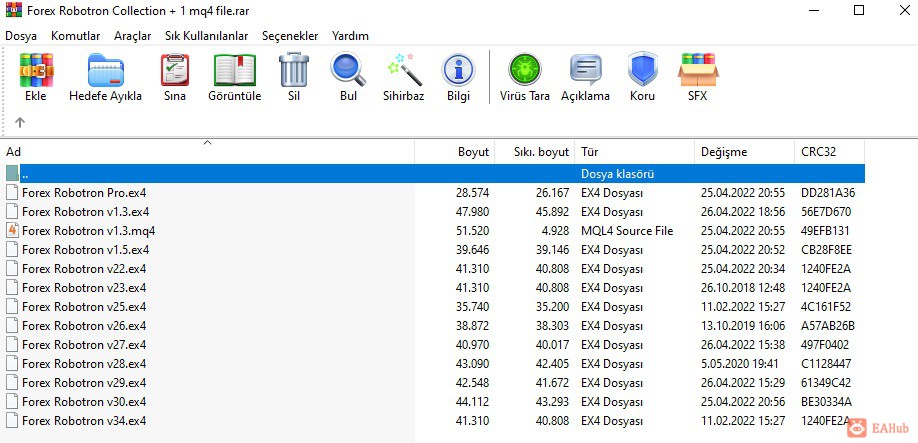
Task: Open Görüntüle (View) book icon
Action: tap(235, 70)
